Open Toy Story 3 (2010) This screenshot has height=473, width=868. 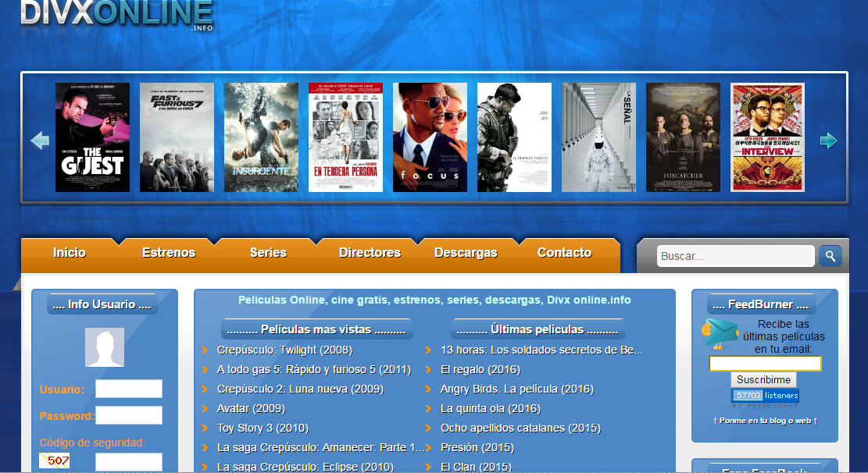pyautogui.click(x=263, y=429)
